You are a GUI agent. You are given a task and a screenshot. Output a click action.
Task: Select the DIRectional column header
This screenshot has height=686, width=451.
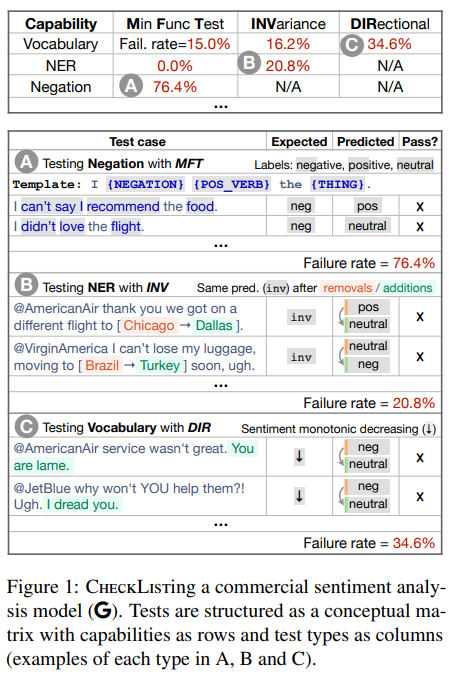(x=390, y=24)
